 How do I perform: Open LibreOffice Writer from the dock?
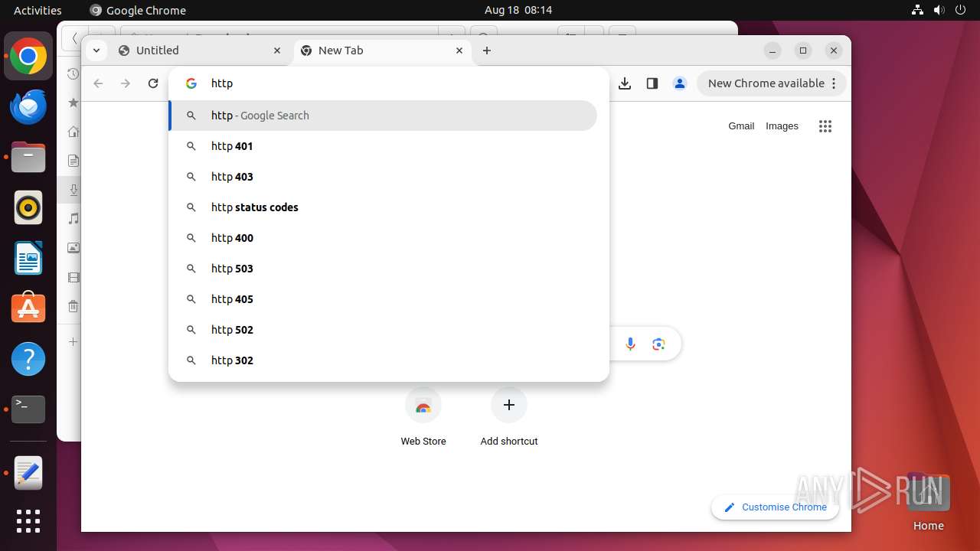pos(28,258)
